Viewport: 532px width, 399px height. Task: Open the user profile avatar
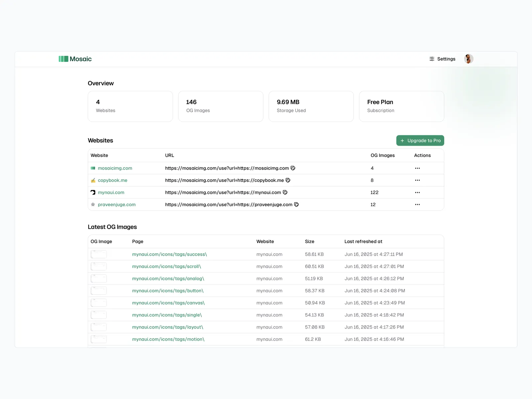[x=468, y=59]
